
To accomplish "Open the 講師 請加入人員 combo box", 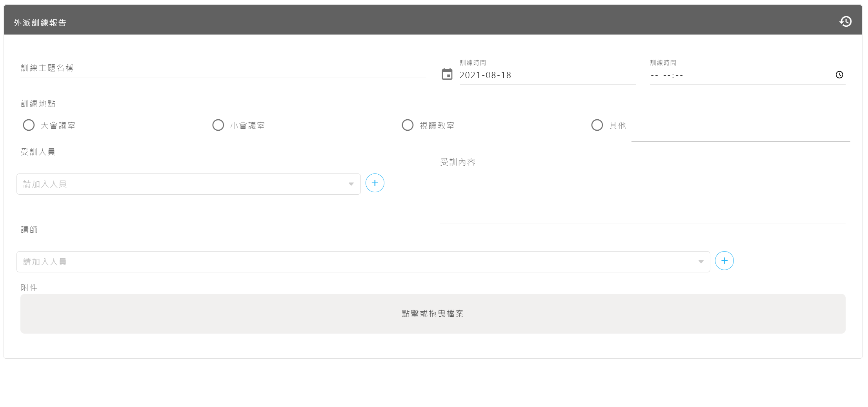I will click(x=353, y=262).
